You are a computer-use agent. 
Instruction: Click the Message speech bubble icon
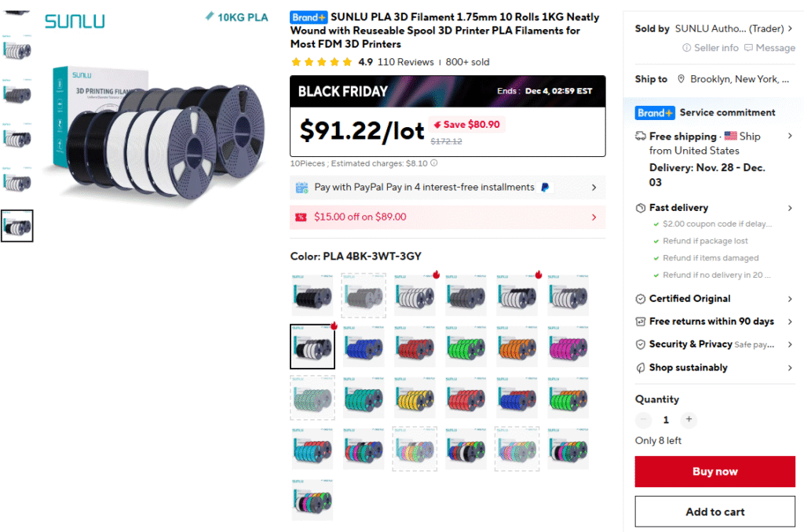[749, 48]
